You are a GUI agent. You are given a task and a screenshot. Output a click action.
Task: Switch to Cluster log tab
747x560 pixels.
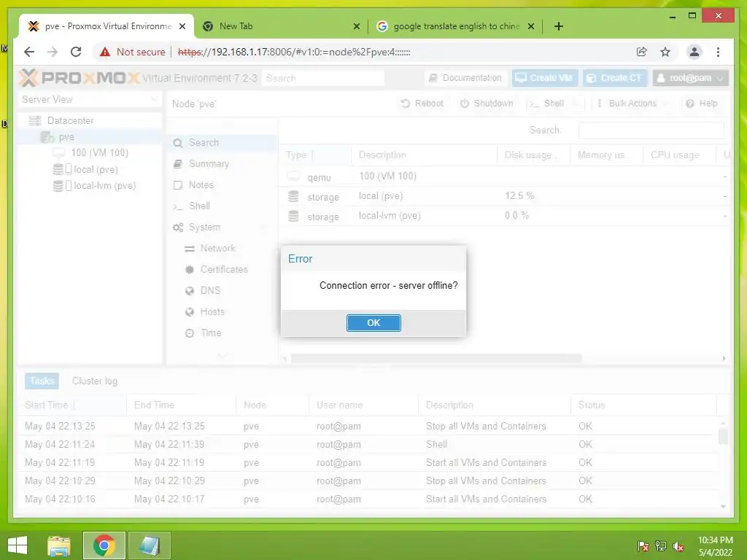coord(95,381)
